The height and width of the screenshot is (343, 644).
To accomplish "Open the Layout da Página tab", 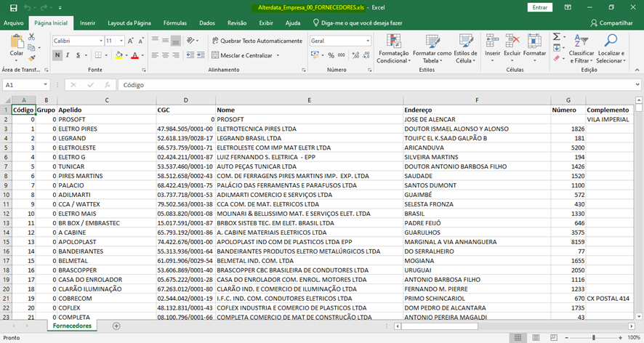I will click(x=129, y=23).
